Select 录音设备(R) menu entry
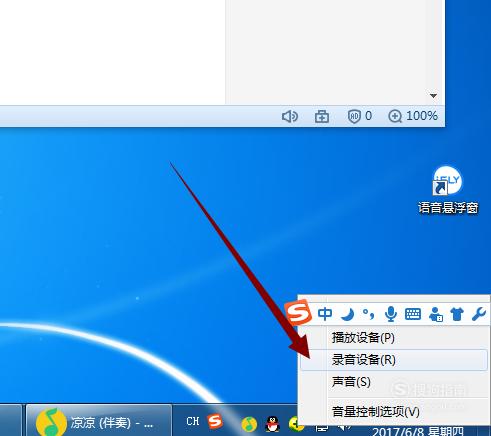Viewport: 491px width, 436px height. point(394,360)
